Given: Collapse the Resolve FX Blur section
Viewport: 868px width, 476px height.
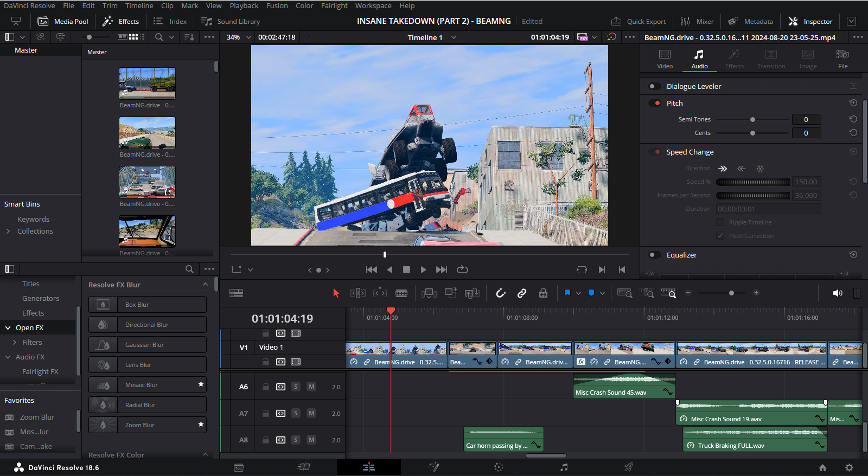Looking at the screenshot, I should (x=205, y=285).
